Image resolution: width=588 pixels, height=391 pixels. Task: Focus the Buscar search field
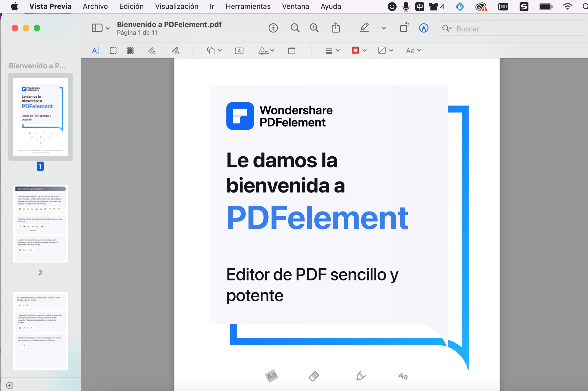pyautogui.click(x=511, y=28)
